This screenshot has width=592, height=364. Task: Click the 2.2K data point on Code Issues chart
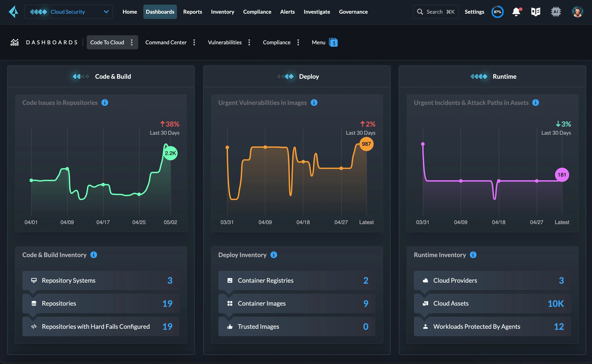[x=170, y=153]
